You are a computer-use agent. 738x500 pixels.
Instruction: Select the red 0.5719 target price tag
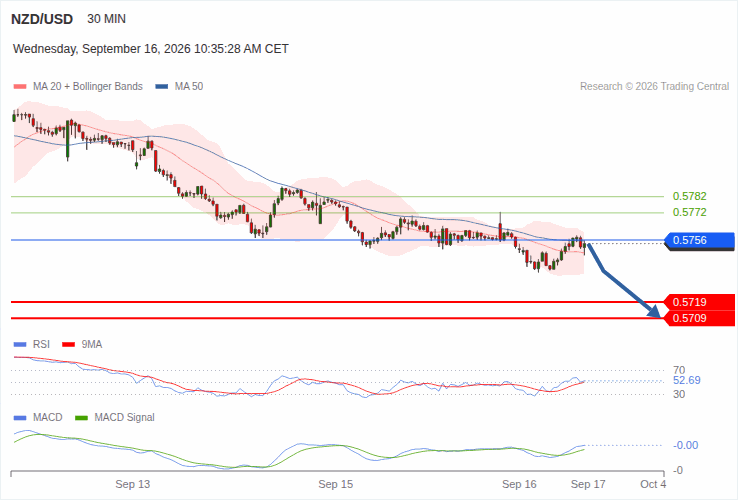pyautogui.click(x=699, y=302)
